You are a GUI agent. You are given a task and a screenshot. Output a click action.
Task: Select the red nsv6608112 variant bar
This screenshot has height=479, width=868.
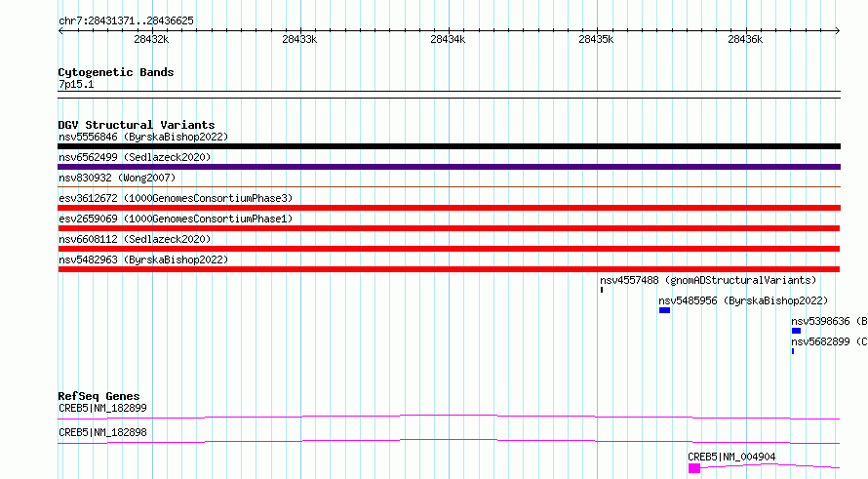pos(449,249)
